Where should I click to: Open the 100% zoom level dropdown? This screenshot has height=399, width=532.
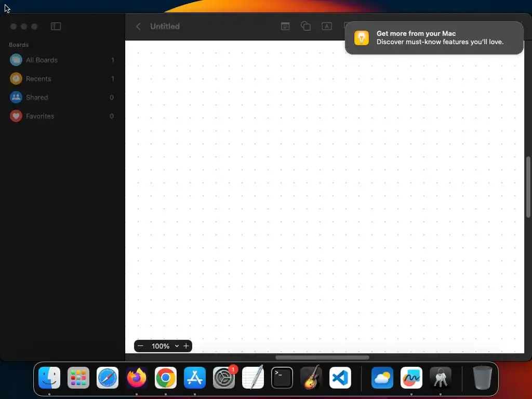point(161,346)
